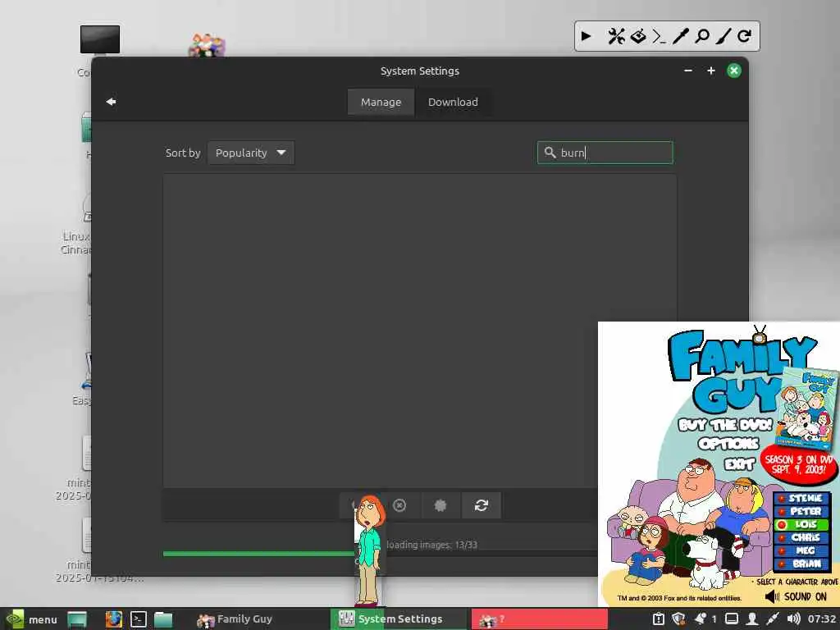Click the uninstall circled-x button

[x=399, y=505]
